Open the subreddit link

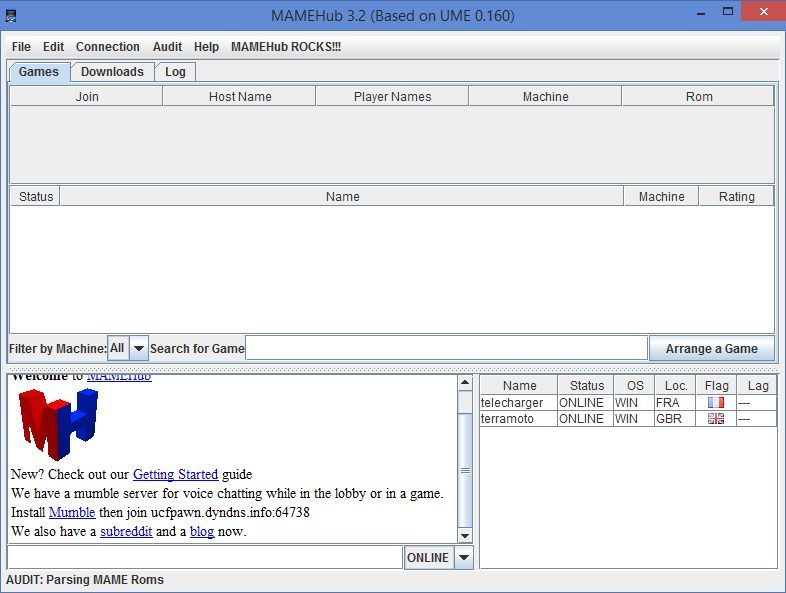(x=126, y=531)
